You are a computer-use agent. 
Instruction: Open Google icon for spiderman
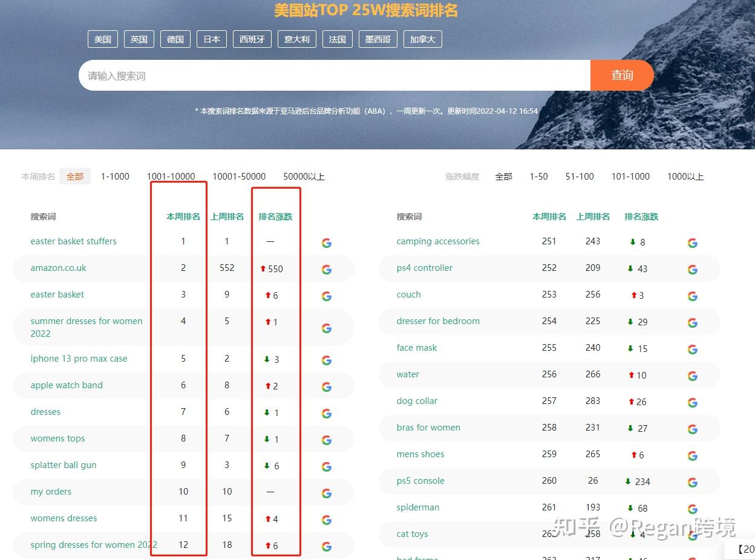click(693, 509)
